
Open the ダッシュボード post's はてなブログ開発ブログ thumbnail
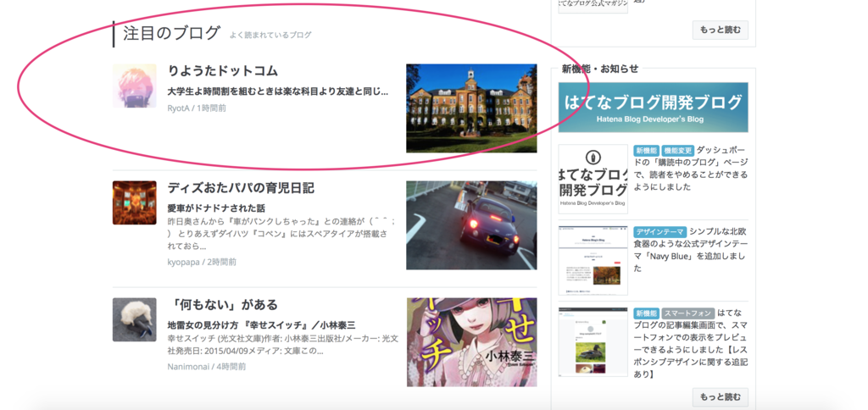593,179
